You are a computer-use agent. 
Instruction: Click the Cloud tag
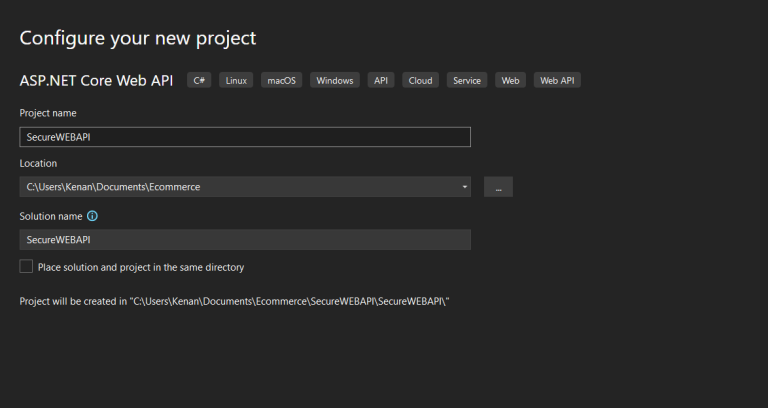tap(420, 80)
